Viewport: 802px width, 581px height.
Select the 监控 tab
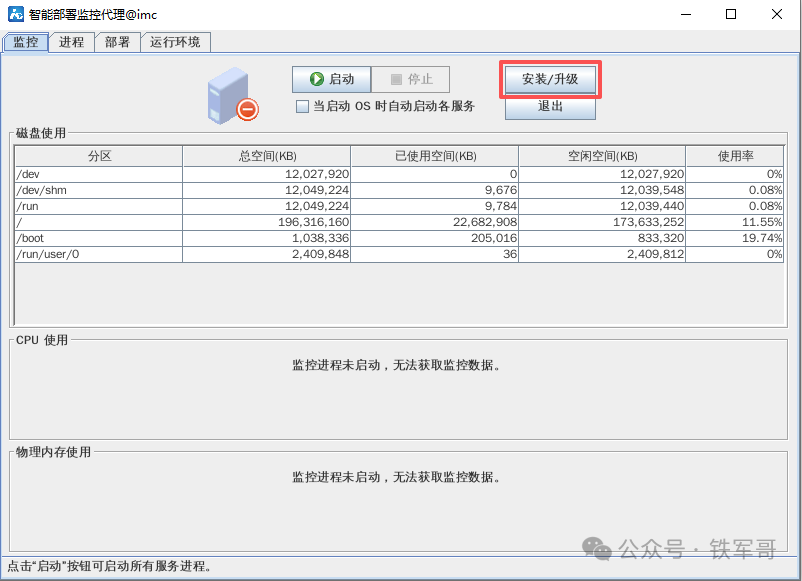[x=26, y=42]
